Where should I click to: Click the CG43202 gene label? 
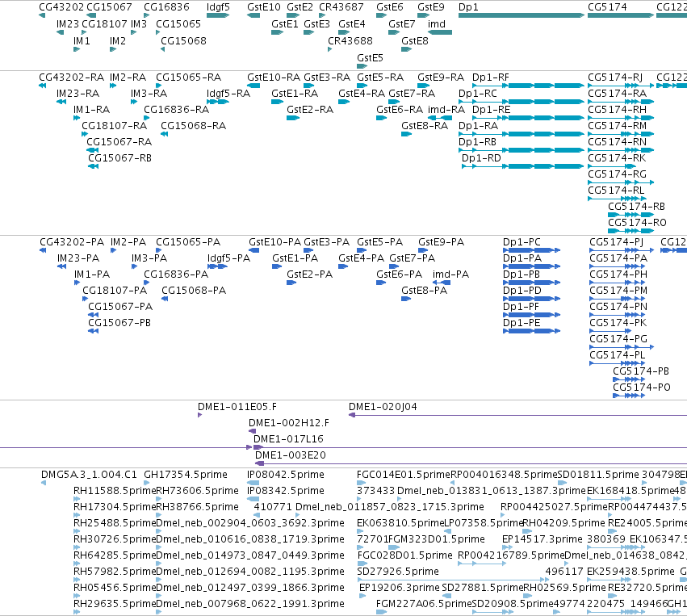tap(61, 7)
